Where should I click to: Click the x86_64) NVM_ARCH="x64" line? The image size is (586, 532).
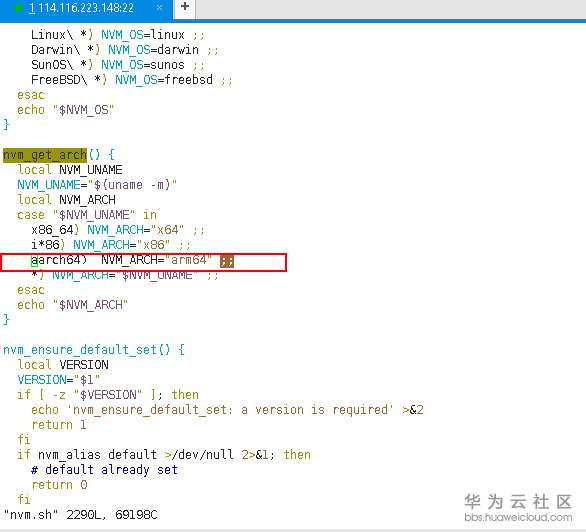(x=118, y=230)
